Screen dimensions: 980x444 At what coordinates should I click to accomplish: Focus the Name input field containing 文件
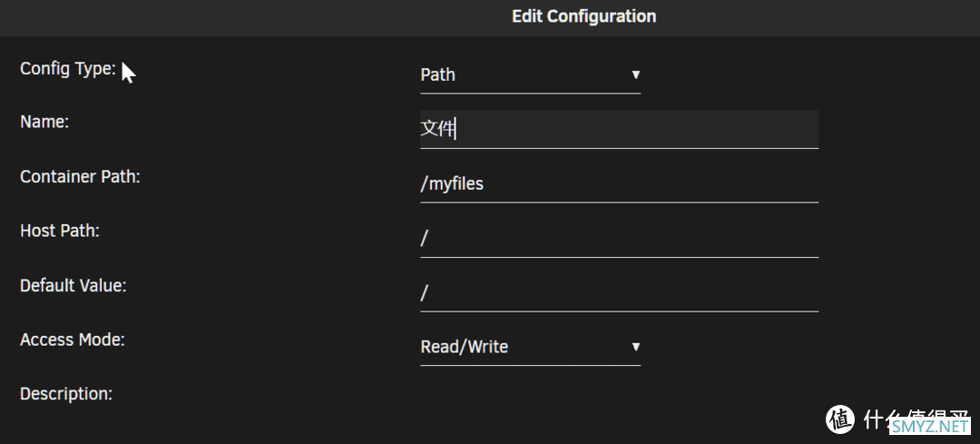(x=620, y=130)
